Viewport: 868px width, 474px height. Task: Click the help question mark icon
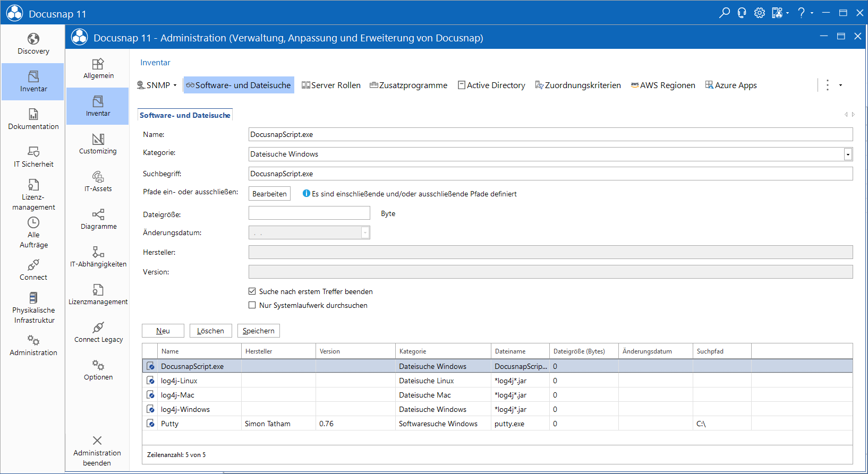801,13
